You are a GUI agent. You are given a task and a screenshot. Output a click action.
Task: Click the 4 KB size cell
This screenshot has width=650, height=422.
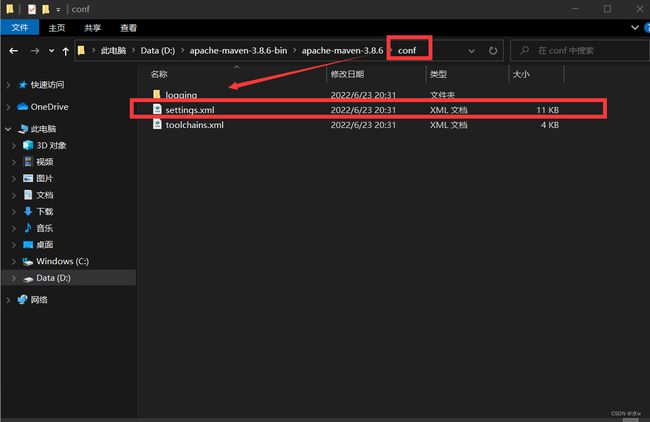point(550,125)
